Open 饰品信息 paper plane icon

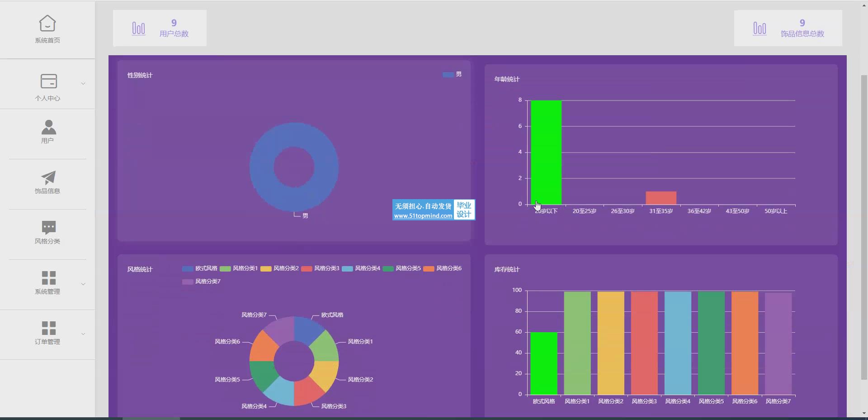click(48, 177)
